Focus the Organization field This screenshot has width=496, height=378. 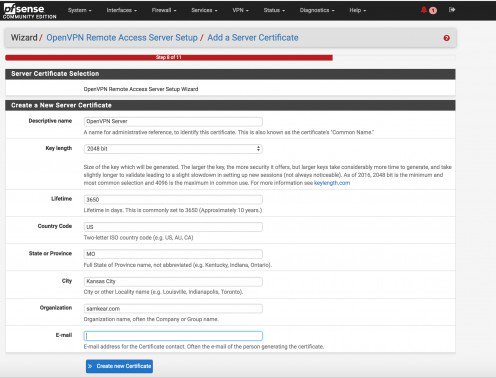coord(173,309)
